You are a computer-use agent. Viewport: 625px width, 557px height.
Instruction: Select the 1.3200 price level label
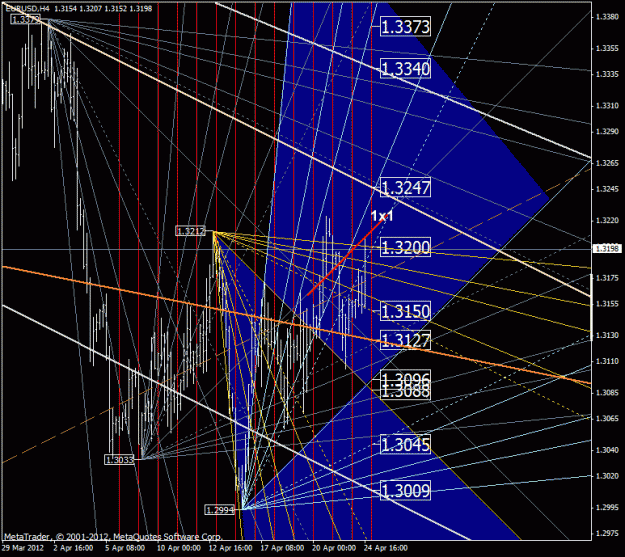tap(405, 247)
